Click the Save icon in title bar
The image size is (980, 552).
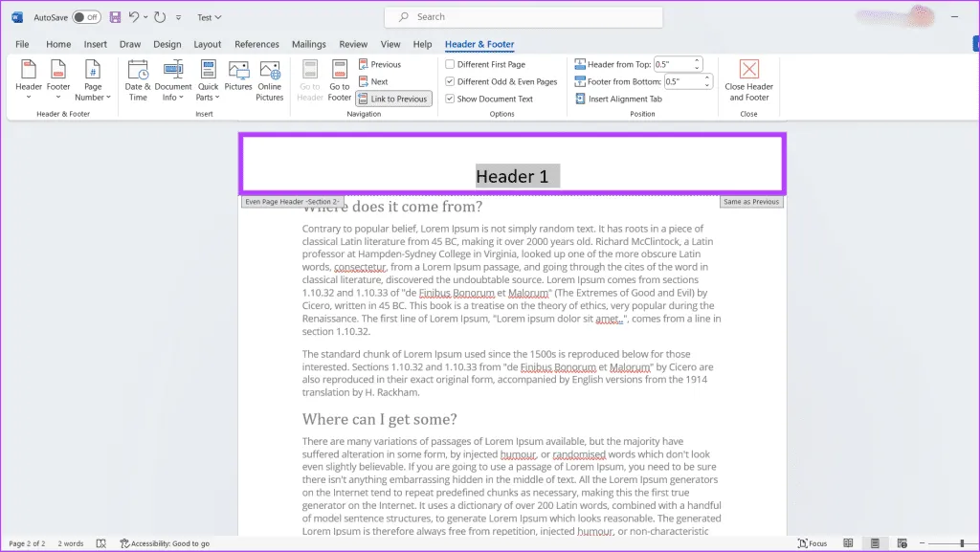[115, 17]
